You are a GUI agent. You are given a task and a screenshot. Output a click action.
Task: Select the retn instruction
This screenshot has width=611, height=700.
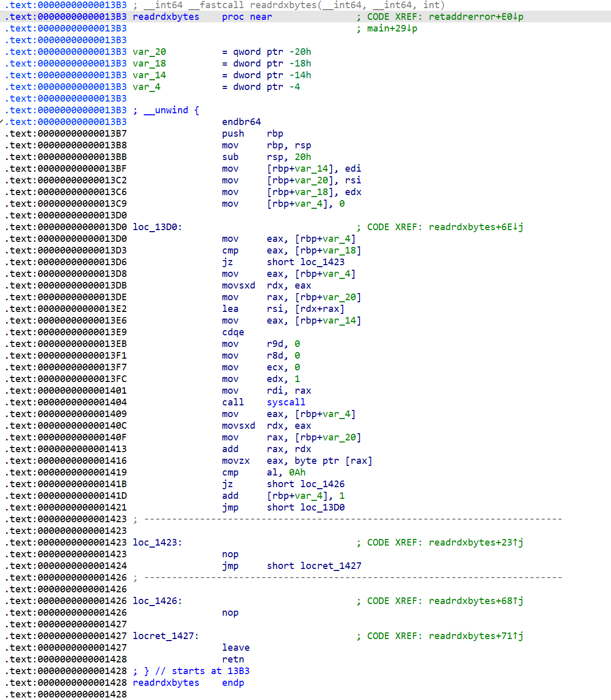[x=233, y=659]
